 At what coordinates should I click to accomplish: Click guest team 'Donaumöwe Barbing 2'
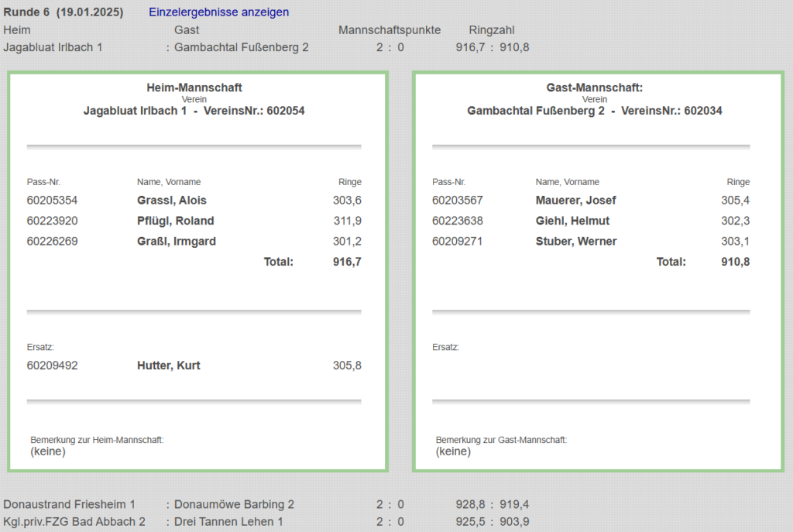(234, 504)
